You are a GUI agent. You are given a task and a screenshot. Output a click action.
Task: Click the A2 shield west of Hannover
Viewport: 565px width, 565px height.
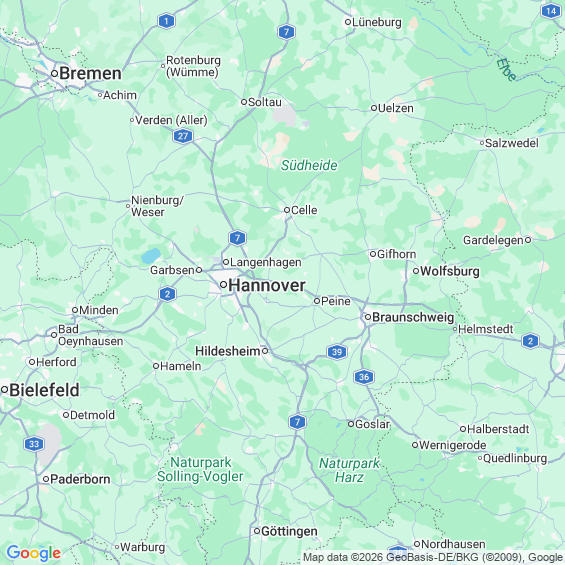pyautogui.click(x=167, y=294)
